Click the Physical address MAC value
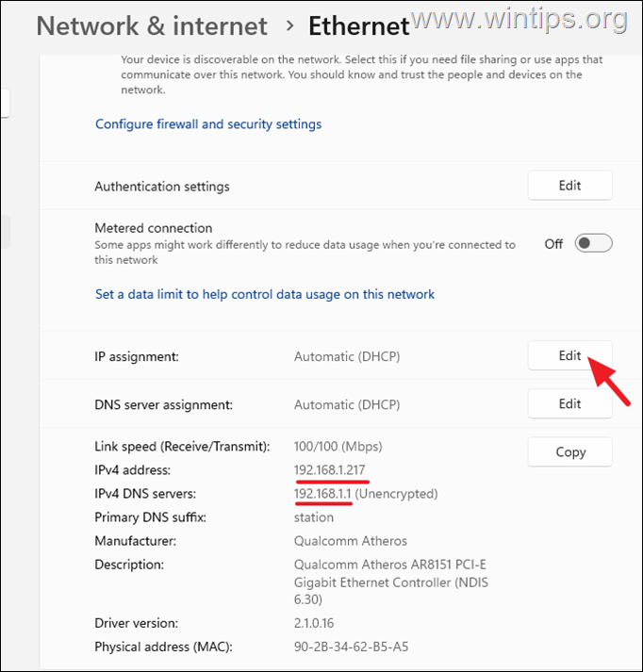 click(x=351, y=647)
